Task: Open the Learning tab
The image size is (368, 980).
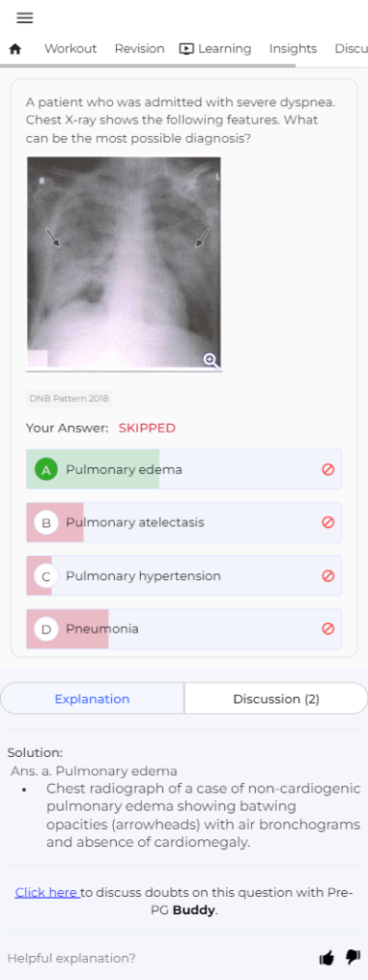Action: [216, 49]
